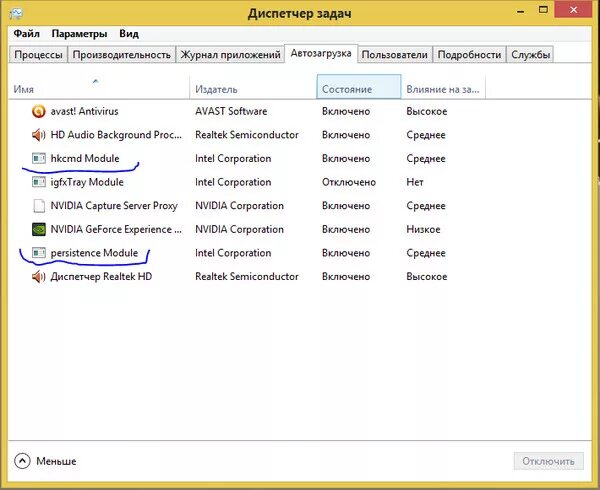Click the Диспетчер Realtek HD speaker icon
The width and height of the screenshot is (600, 490).
(39, 277)
